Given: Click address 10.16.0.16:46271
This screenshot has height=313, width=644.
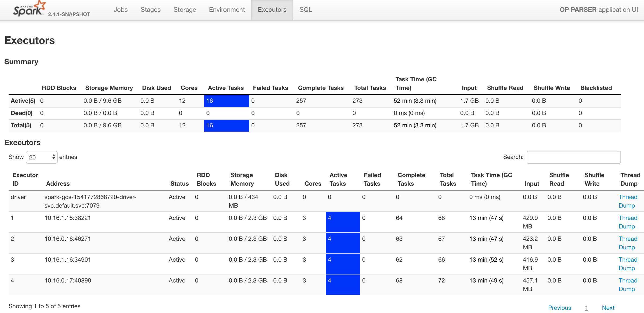Looking at the screenshot, I should [68, 239].
